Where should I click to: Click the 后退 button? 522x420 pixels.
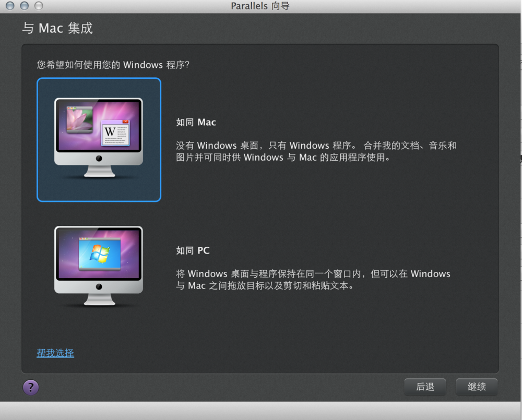coord(425,387)
